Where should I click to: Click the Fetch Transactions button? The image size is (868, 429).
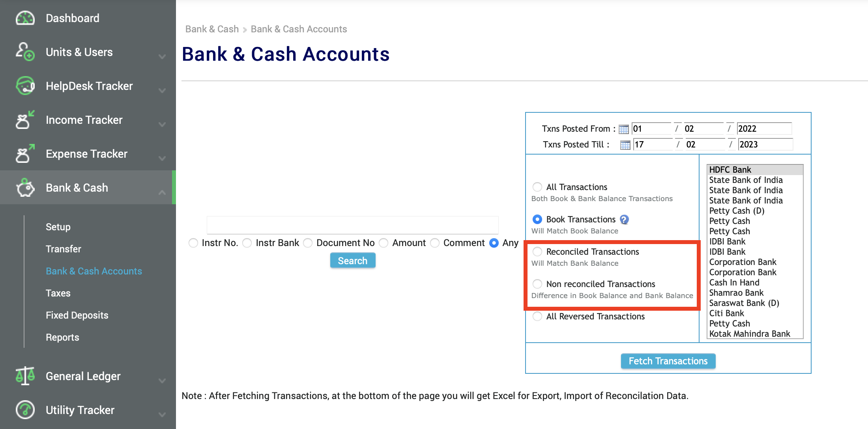coord(668,361)
